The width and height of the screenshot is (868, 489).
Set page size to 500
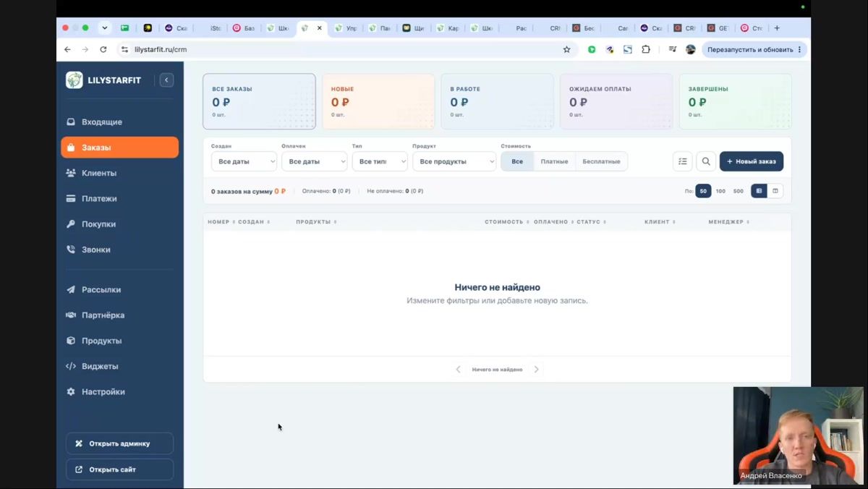[738, 191]
